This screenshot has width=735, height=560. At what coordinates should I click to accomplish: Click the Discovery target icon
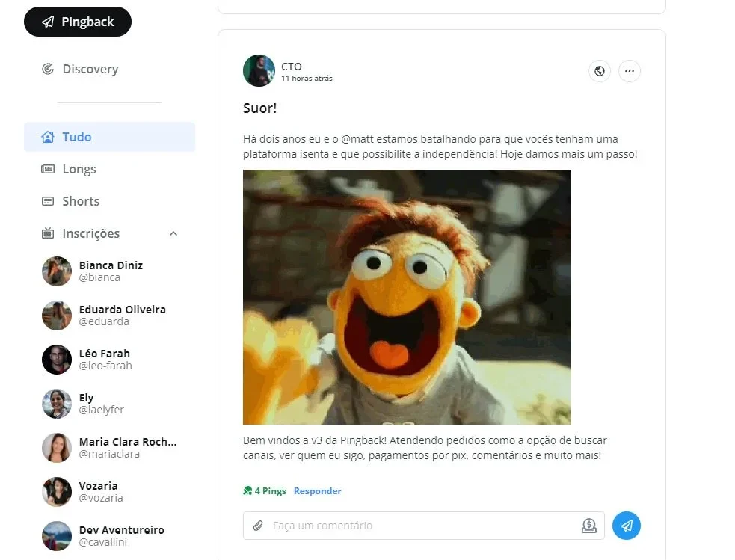point(48,69)
